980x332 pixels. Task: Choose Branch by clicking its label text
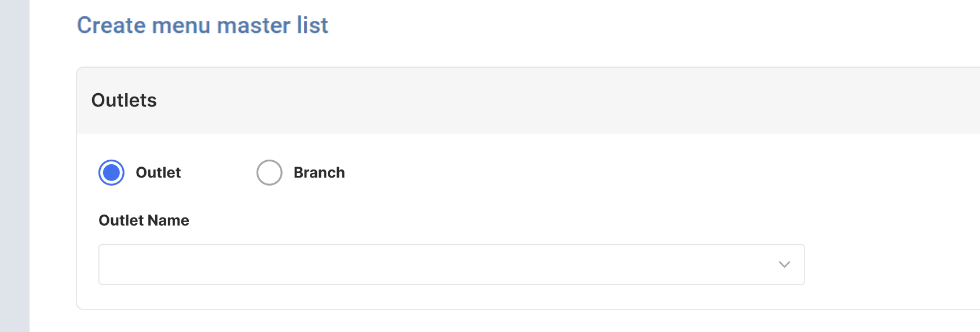click(319, 172)
